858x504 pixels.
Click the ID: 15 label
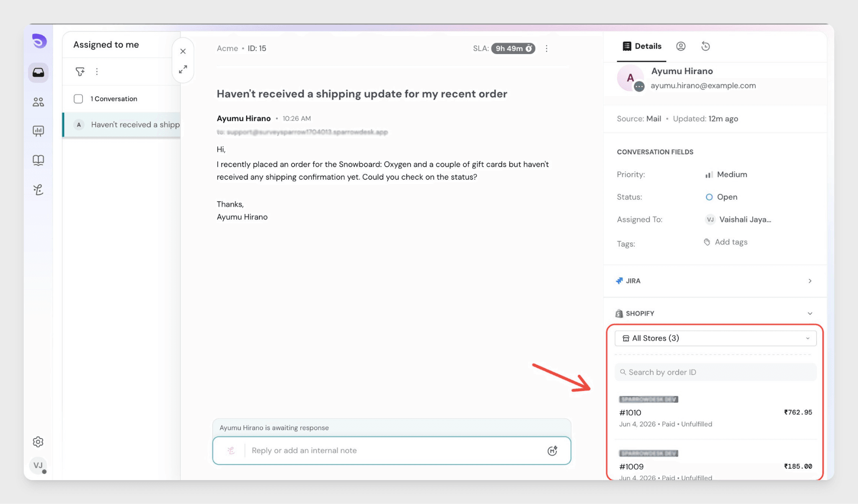(x=257, y=48)
